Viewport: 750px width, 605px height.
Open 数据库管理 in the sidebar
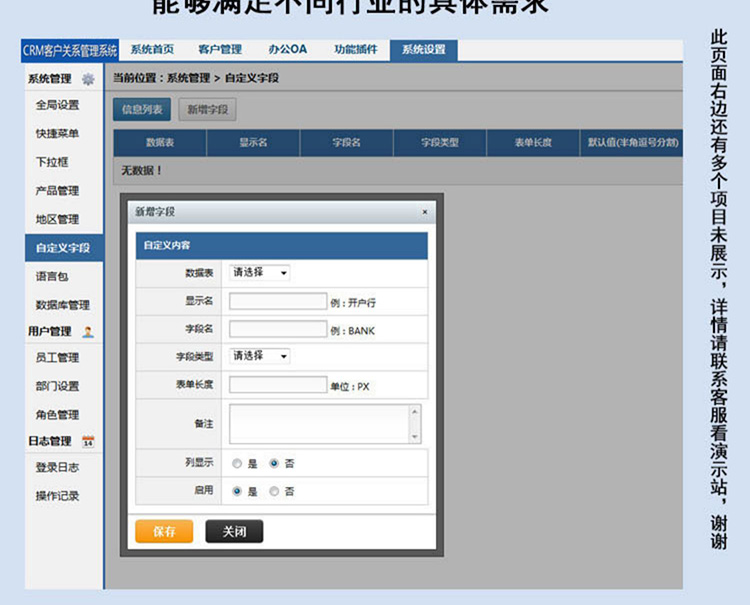click(62, 305)
